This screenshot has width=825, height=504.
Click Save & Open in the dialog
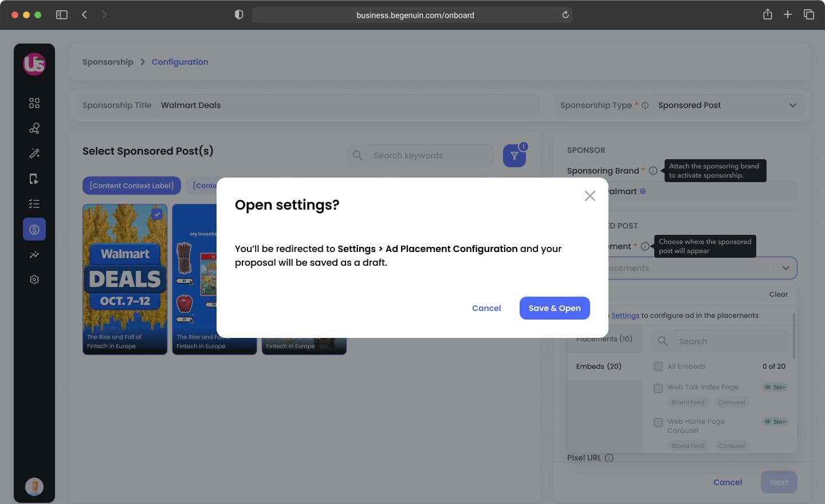[555, 308]
